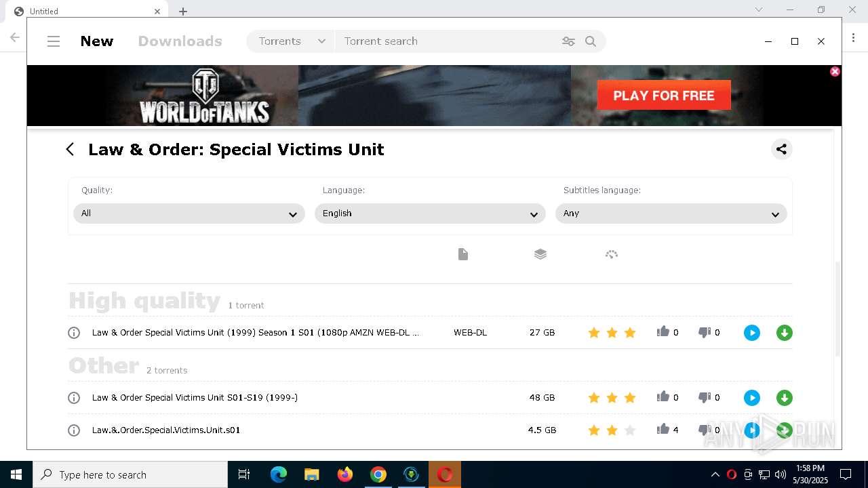
Task: Click the share icon
Action: (x=781, y=149)
